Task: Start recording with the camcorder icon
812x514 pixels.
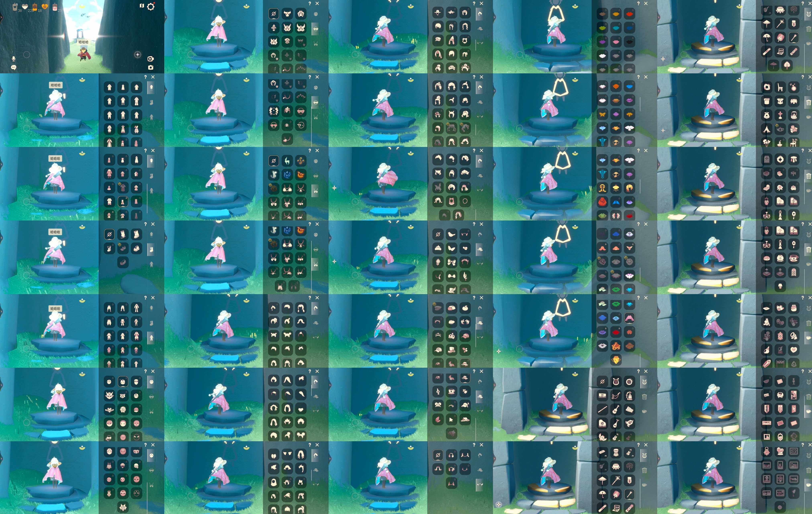Action: click(x=150, y=59)
